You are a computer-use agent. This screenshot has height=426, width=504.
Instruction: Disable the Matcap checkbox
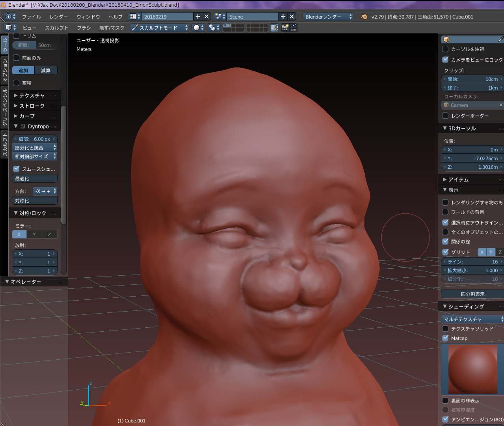pos(445,338)
